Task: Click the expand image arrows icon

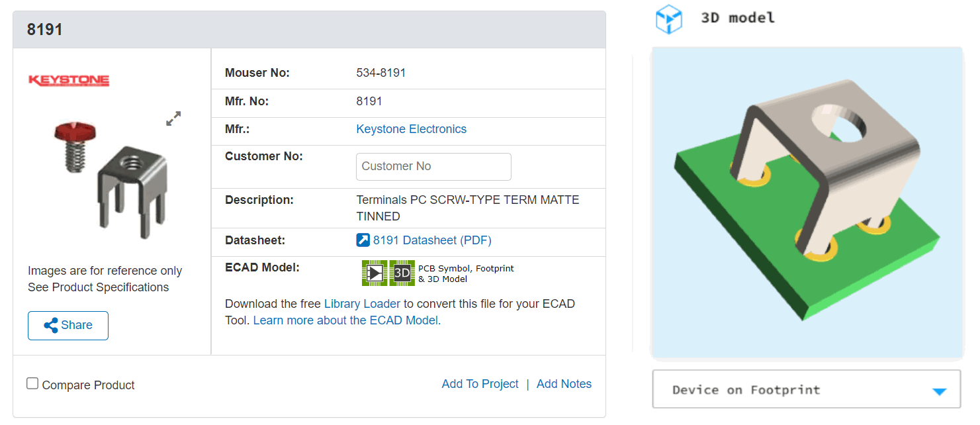Action: click(173, 119)
